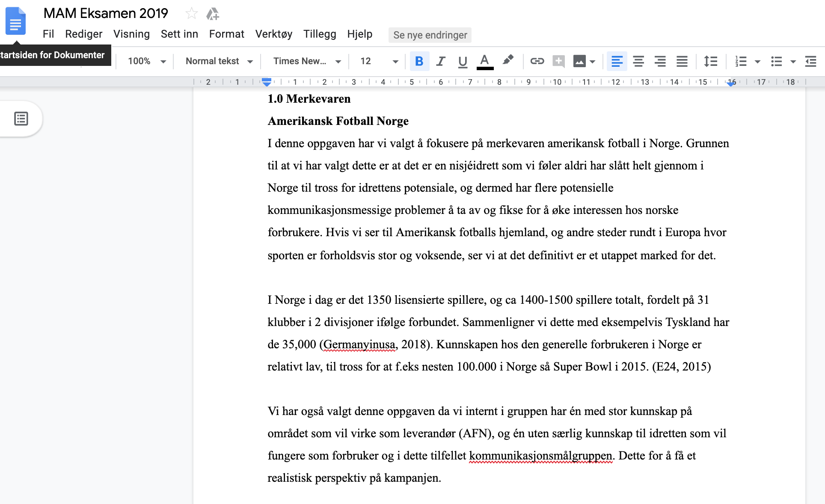825x504 pixels.
Task: Open the Visning menu
Action: click(x=131, y=34)
